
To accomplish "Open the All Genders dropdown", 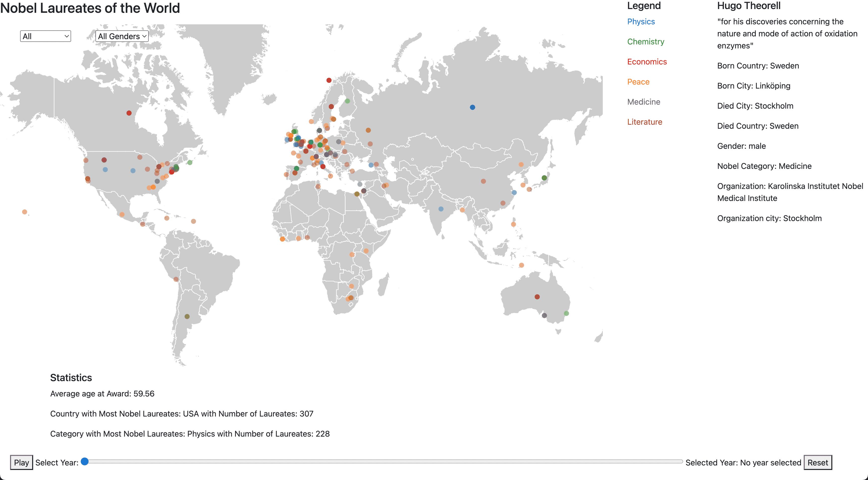I will coord(122,36).
